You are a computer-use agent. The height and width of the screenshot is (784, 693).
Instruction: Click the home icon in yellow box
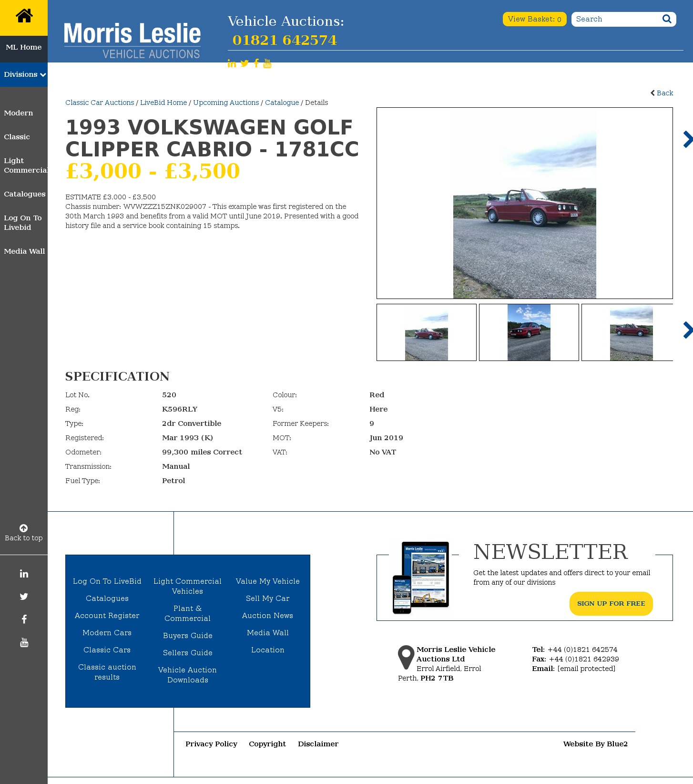(x=24, y=16)
